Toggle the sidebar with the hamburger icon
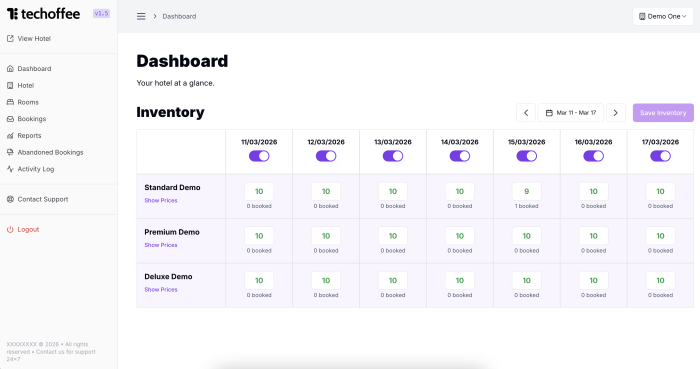 click(141, 17)
